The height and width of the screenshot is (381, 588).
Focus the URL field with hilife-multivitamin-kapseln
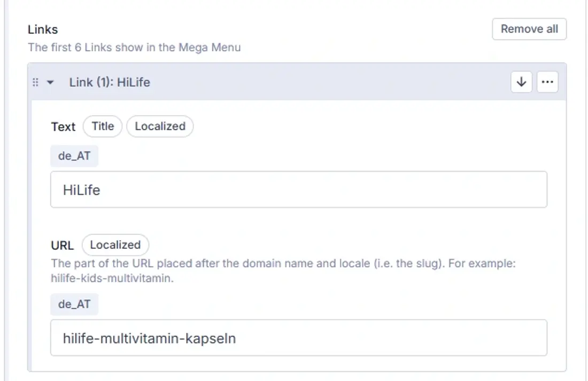[x=299, y=338]
